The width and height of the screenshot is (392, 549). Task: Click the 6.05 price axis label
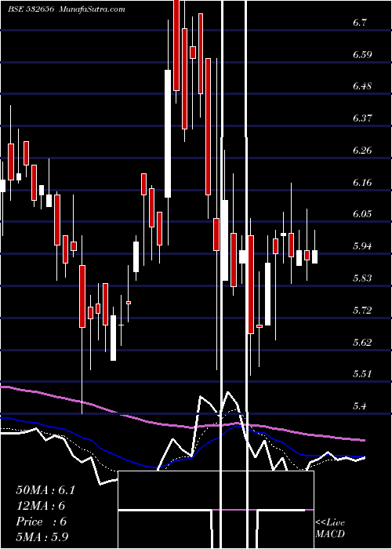[x=362, y=214]
